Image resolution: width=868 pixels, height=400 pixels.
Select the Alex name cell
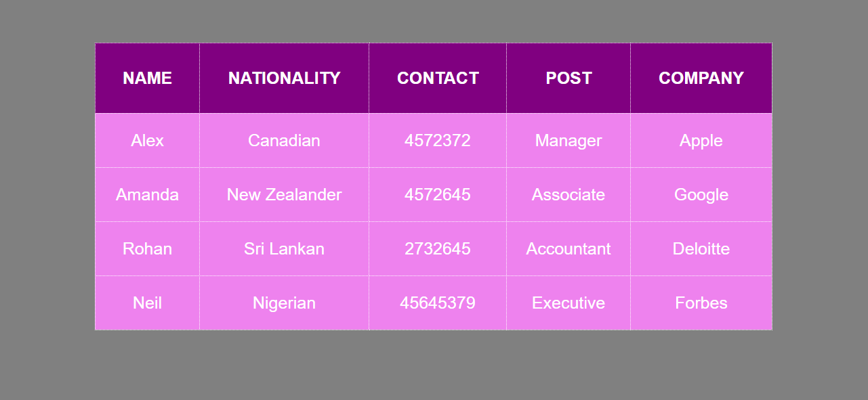click(147, 140)
